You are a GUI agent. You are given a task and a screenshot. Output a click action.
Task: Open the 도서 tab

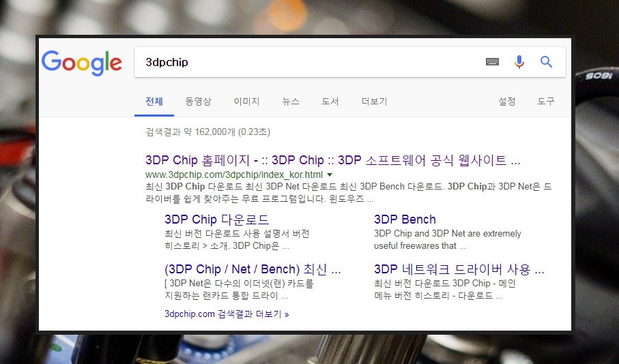point(330,102)
